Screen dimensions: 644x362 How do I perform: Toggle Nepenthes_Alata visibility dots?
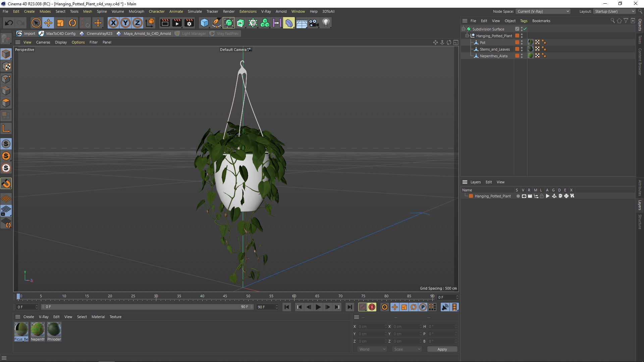click(x=522, y=56)
